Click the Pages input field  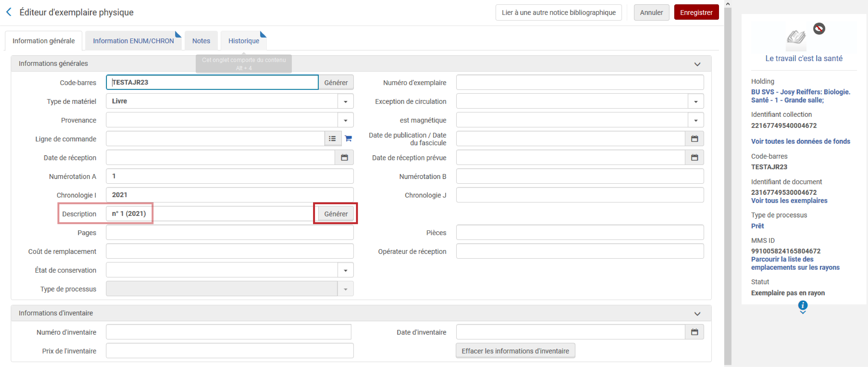tap(230, 232)
